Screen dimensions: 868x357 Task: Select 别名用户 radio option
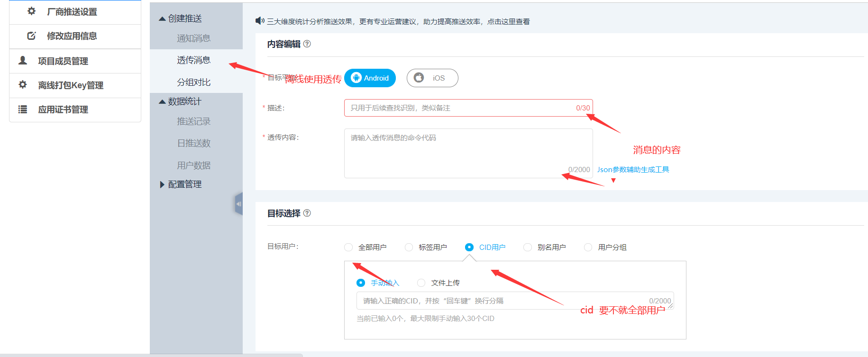(528, 247)
